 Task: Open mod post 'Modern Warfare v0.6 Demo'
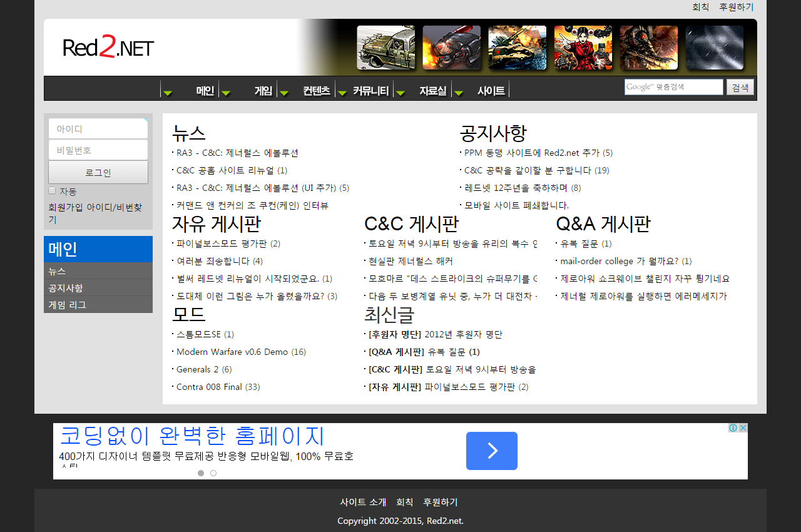(232, 352)
